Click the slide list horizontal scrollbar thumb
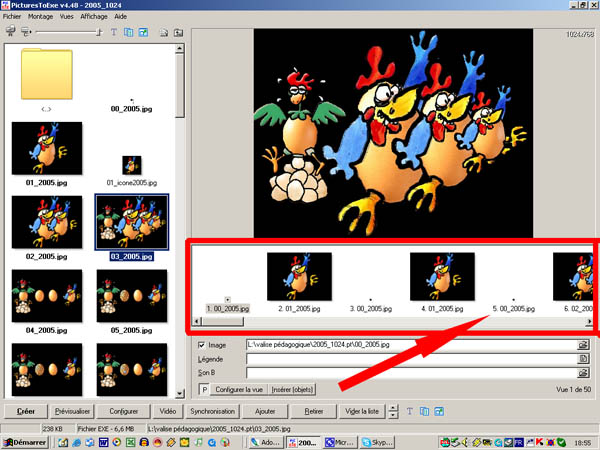 point(223,321)
